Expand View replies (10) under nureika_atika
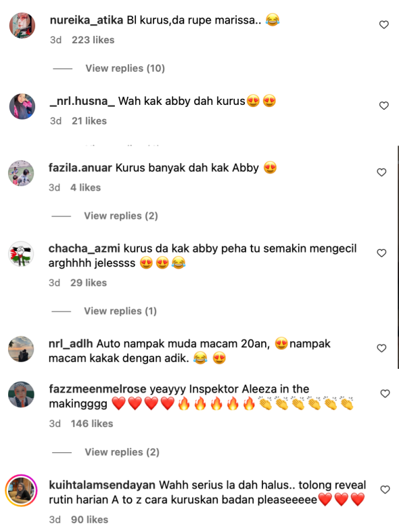Image resolution: width=399 pixels, height=532 pixels. point(125,68)
